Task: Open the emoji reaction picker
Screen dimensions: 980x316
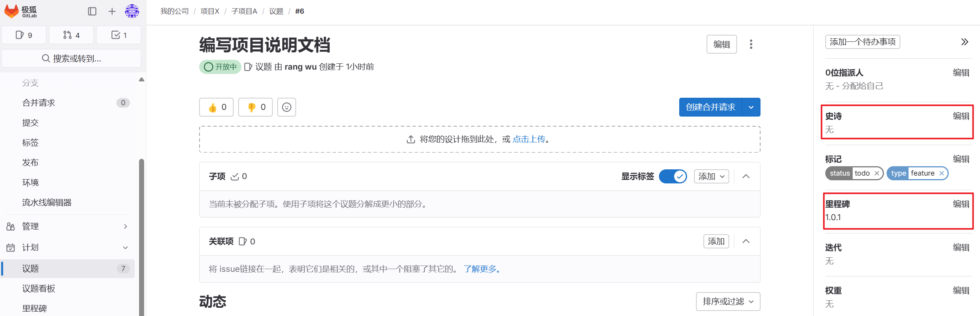Action: coord(287,107)
